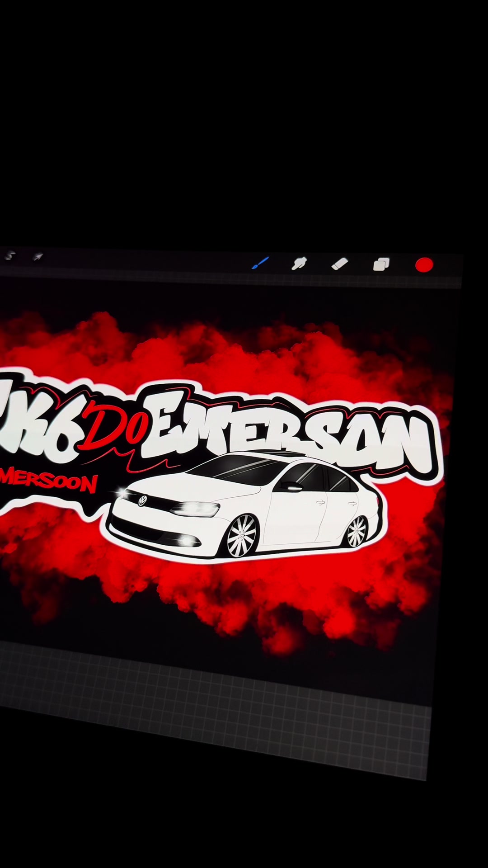Activate the Selection S-shaped tool
The image size is (488, 868).
tap(9, 256)
